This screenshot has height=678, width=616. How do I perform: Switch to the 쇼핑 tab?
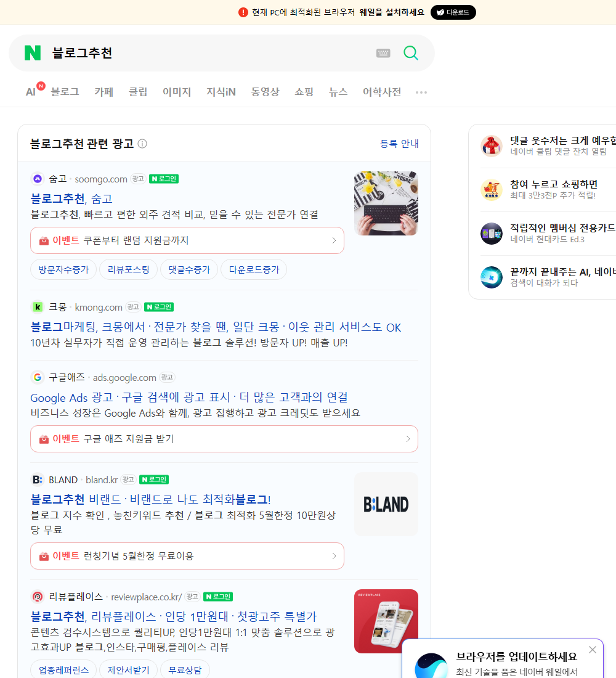pos(304,92)
